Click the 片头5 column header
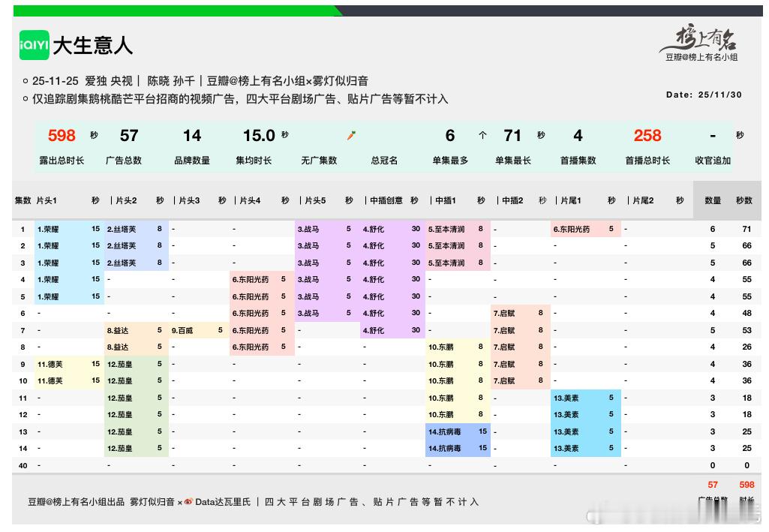This screenshot has width=769, height=532. click(x=315, y=200)
